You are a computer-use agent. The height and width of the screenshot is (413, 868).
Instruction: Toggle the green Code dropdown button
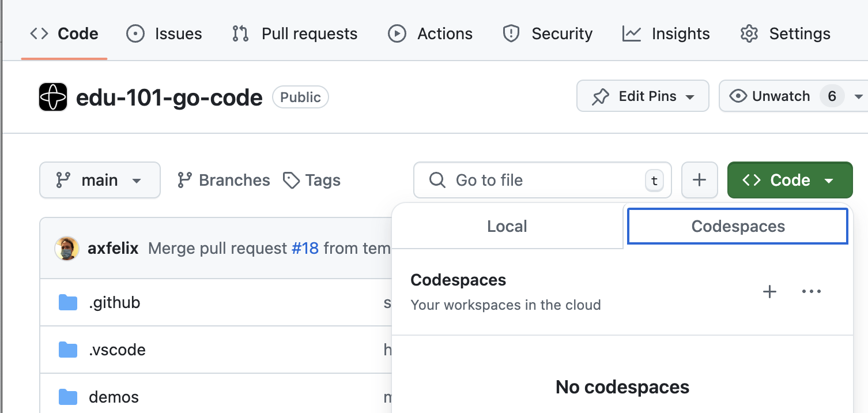pyautogui.click(x=790, y=180)
